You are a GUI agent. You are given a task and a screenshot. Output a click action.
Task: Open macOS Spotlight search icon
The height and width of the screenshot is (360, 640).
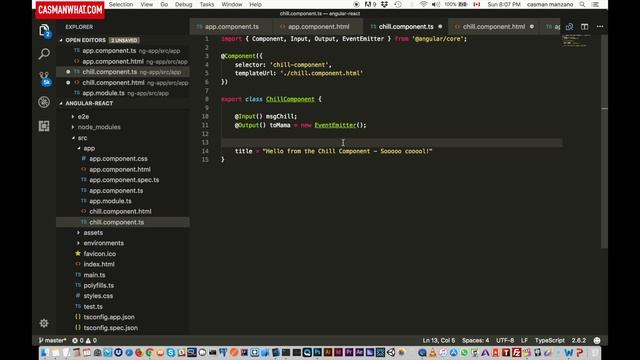[x=582, y=4]
